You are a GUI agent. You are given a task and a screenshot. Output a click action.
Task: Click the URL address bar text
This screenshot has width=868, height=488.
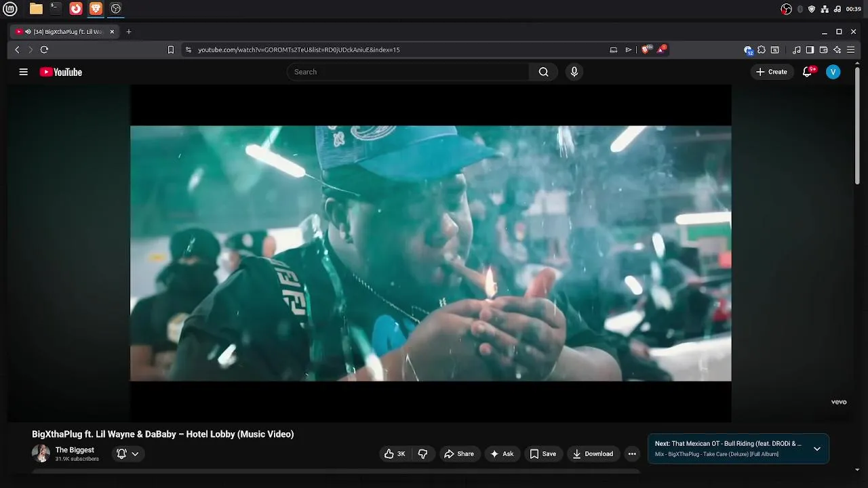[298, 49]
